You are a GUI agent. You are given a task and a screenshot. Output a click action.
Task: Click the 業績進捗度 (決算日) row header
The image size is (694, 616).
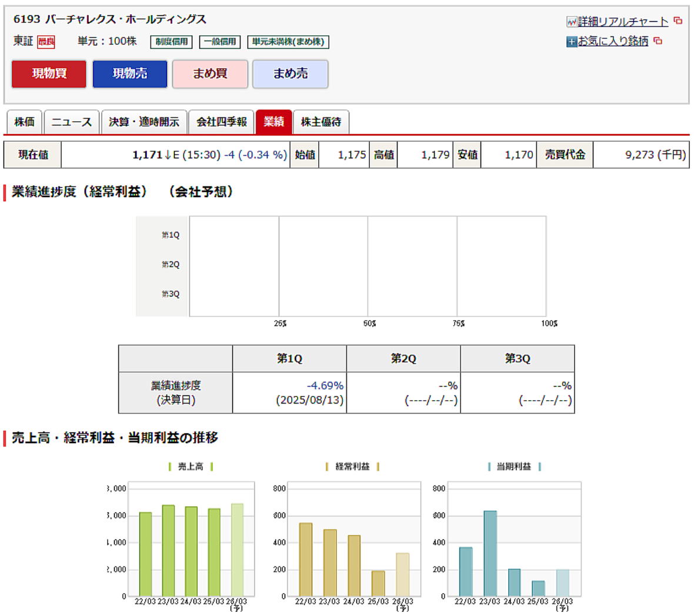pos(176,393)
